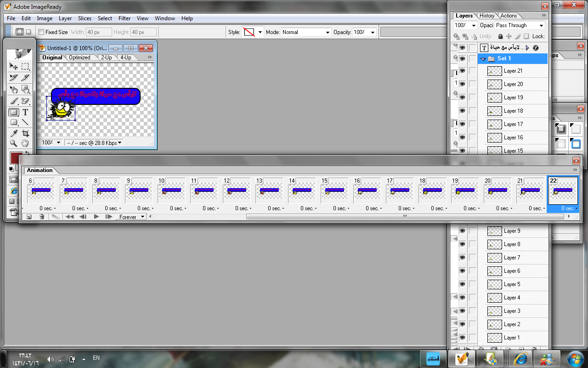Pick the Eyedropper tool
Screen dimensions: 588x368
click(14, 133)
